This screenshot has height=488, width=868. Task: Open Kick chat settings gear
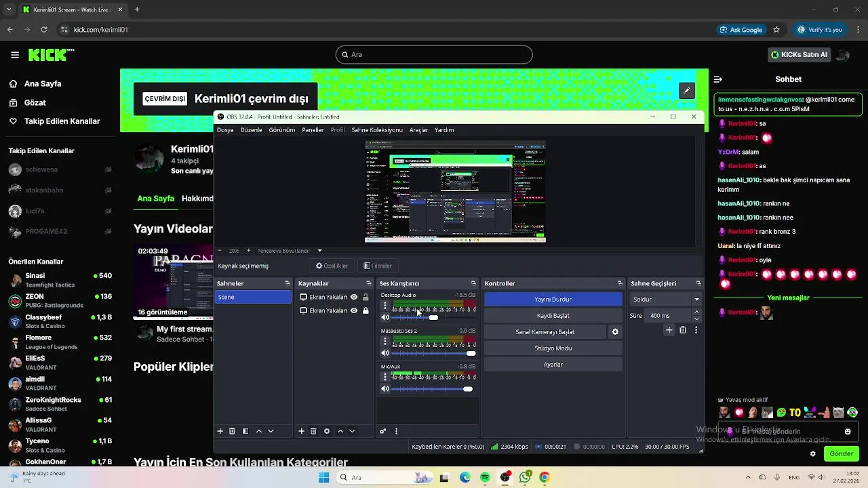click(813, 454)
